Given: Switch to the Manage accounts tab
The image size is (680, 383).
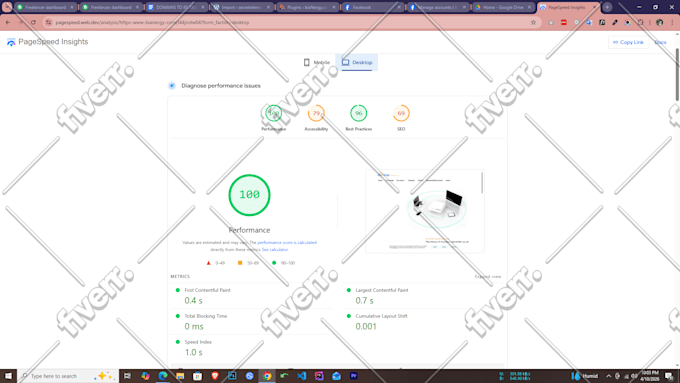Looking at the screenshot, I should pyautogui.click(x=437, y=7).
